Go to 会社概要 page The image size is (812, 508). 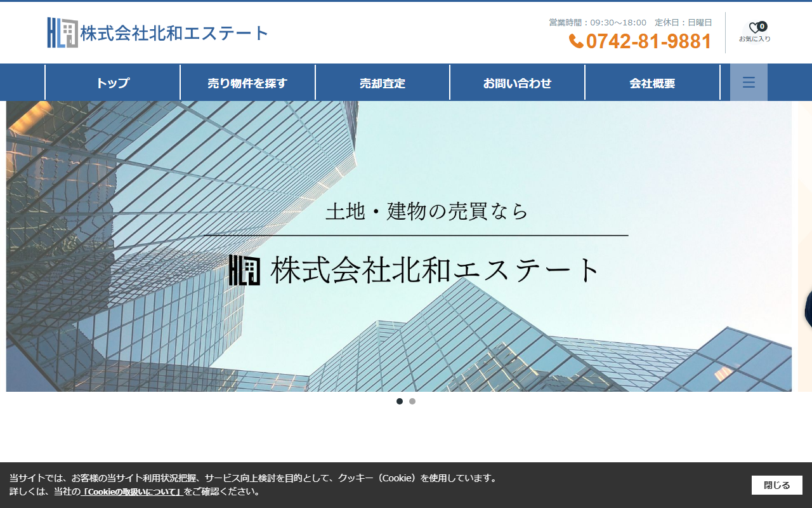pyautogui.click(x=652, y=83)
